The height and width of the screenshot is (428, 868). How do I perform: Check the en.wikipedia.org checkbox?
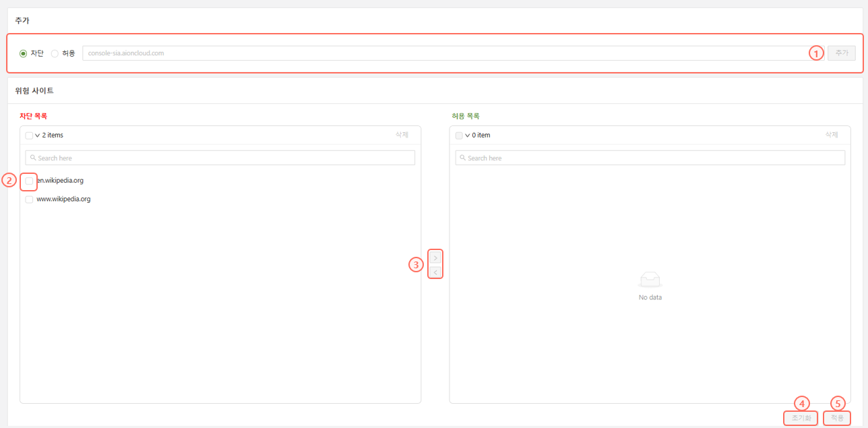(x=29, y=181)
